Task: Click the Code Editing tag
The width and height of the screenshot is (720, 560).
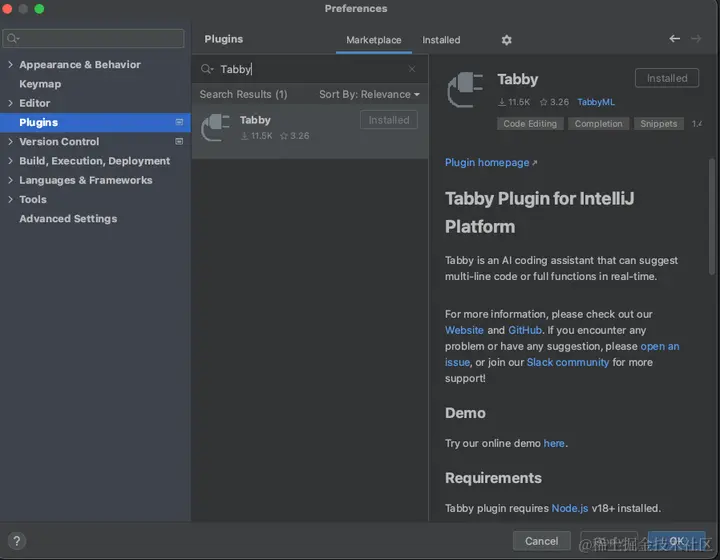Action: point(530,123)
